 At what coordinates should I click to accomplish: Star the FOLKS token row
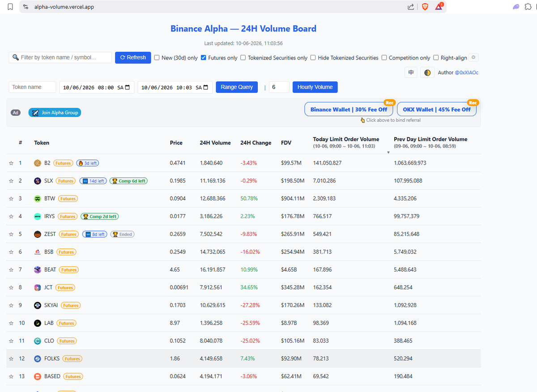click(11, 358)
